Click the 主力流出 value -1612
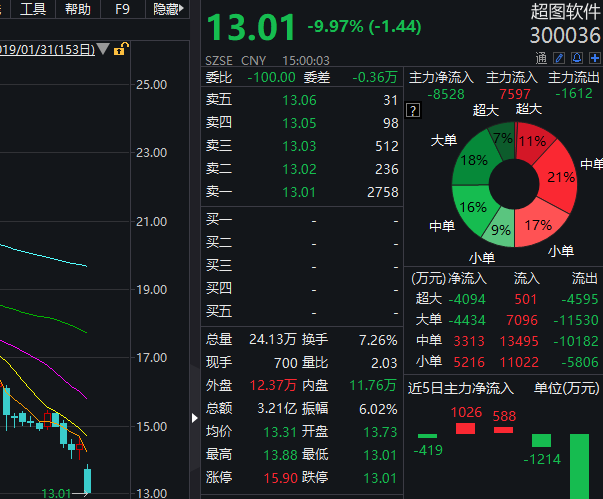The image size is (603, 499). pos(574,93)
